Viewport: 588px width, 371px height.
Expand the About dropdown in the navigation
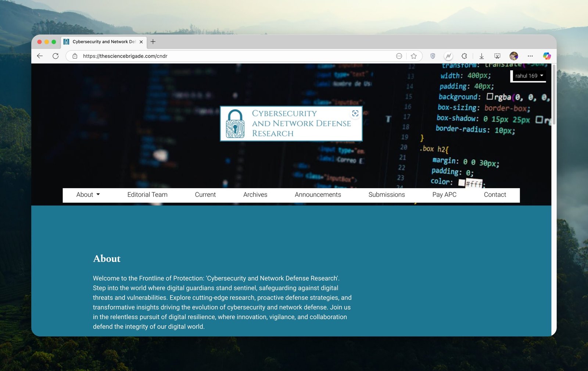coord(88,195)
